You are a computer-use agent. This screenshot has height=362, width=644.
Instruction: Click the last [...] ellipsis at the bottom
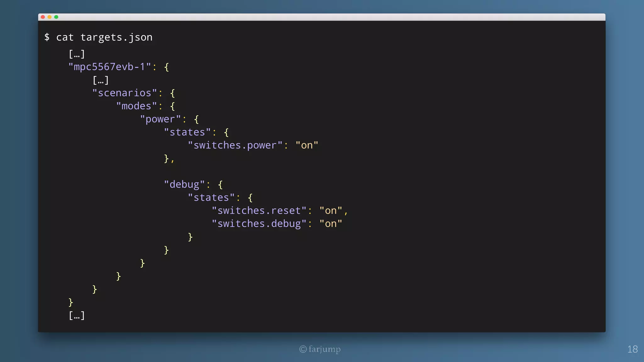coord(77,315)
